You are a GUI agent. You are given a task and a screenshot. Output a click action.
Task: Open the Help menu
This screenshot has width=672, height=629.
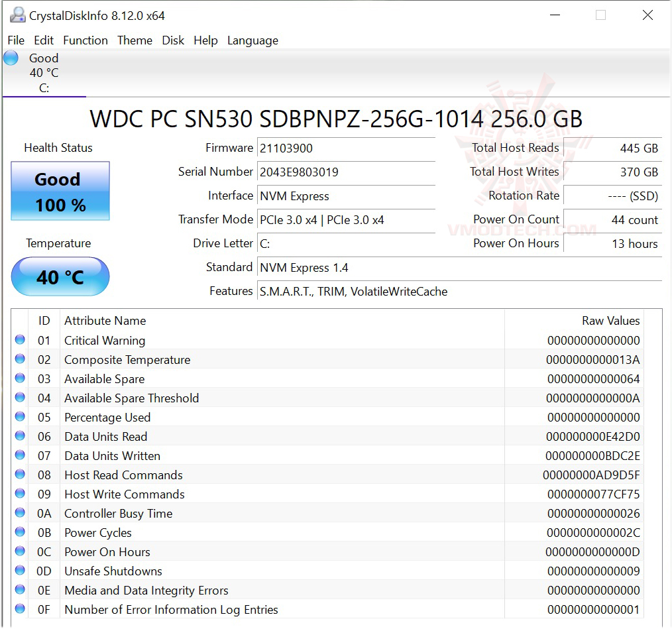pos(205,40)
